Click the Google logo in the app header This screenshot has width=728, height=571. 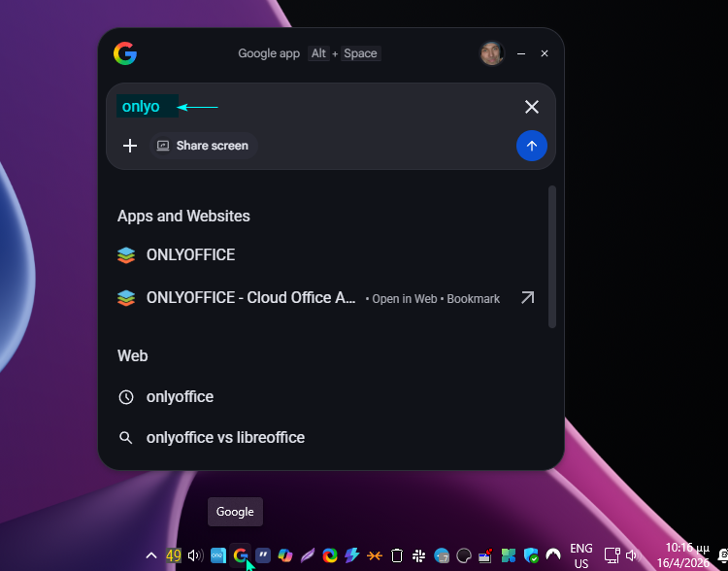coord(125,53)
